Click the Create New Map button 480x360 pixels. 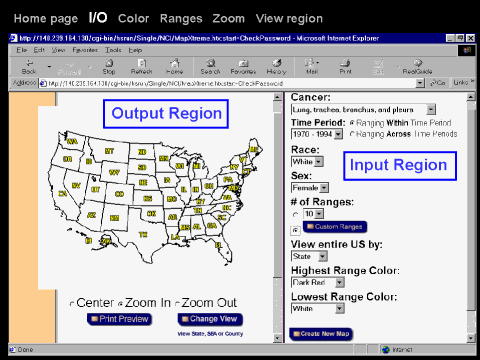[321, 334]
